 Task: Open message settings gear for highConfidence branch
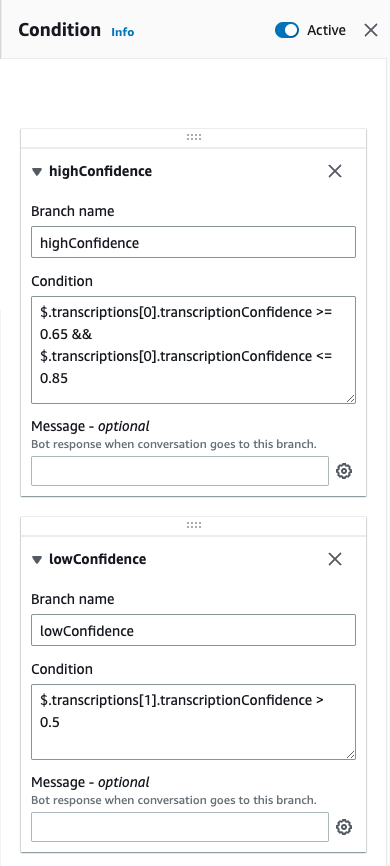[344, 471]
